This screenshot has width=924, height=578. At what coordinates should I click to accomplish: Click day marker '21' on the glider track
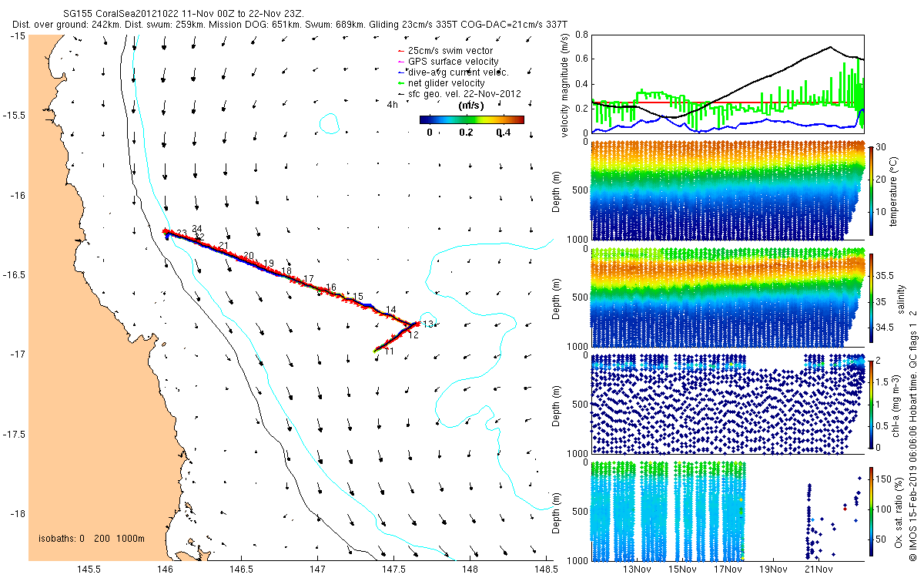click(223, 245)
